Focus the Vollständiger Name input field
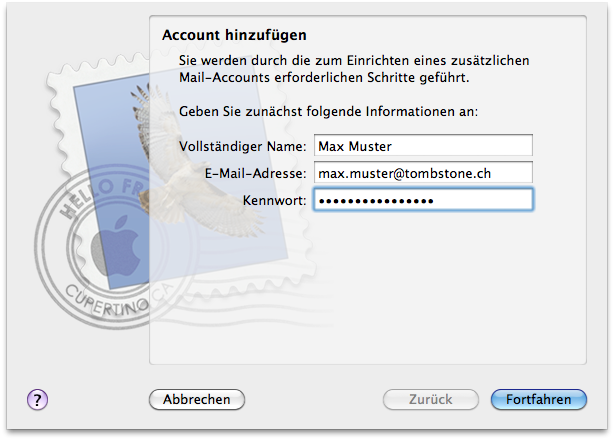Screen dimensions: 614x440 click(x=422, y=146)
